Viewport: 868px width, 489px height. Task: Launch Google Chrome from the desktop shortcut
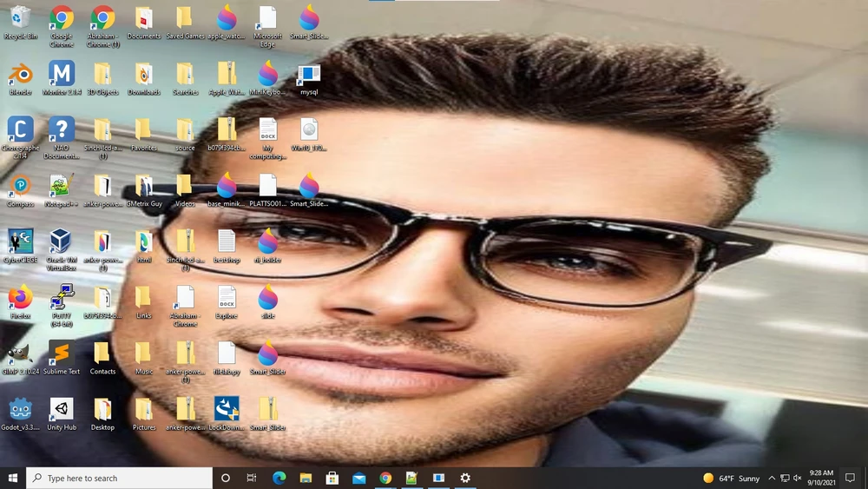coord(62,26)
